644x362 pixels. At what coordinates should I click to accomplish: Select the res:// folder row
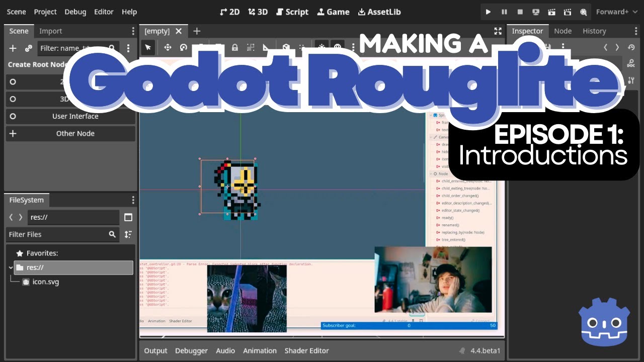point(70,267)
